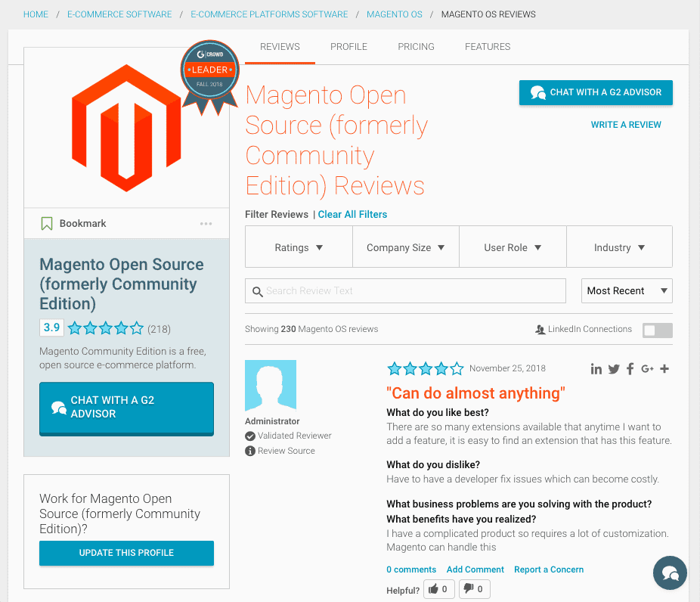The height and width of the screenshot is (602, 700).
Task: Click the Bookmark label
Action: [x=83, y=223]
